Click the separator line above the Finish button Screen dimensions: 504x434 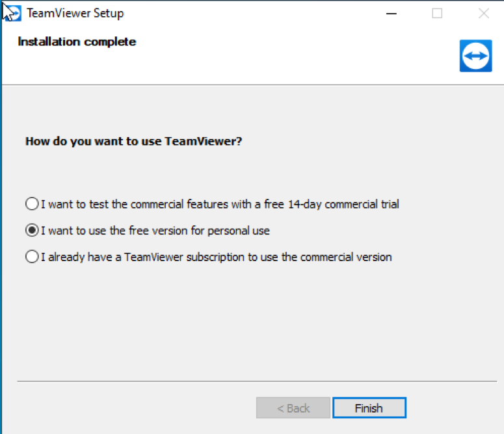pos(257,381)
